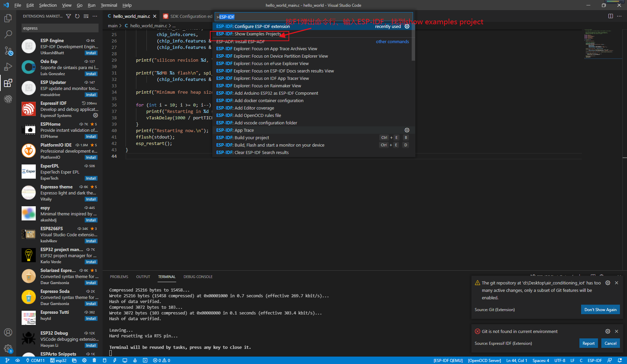The height and width of the screenshot is (364, 627).
Task: Split the editor to the right
Action: click(x=610, y=16)
